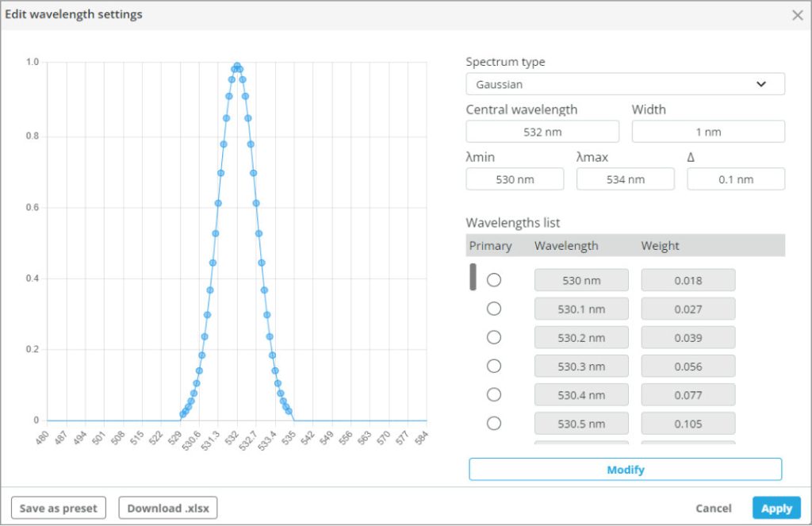Screen dimensions: 812x526
Task: Click the 530 nm wavelength cell
Action: [581, 280]
